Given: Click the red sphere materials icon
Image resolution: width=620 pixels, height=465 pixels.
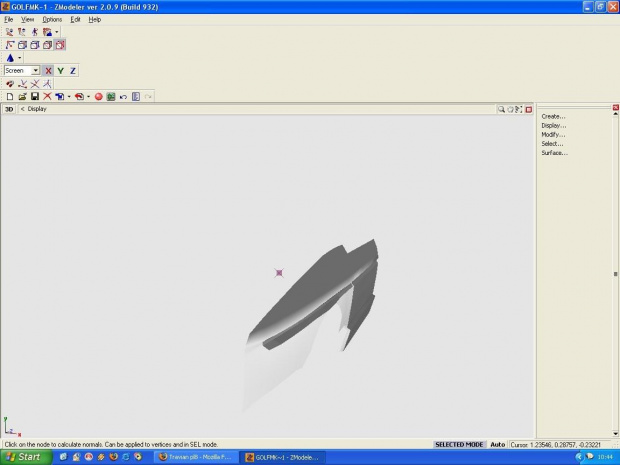Looking at the screenshot, I should pos(99,97).
